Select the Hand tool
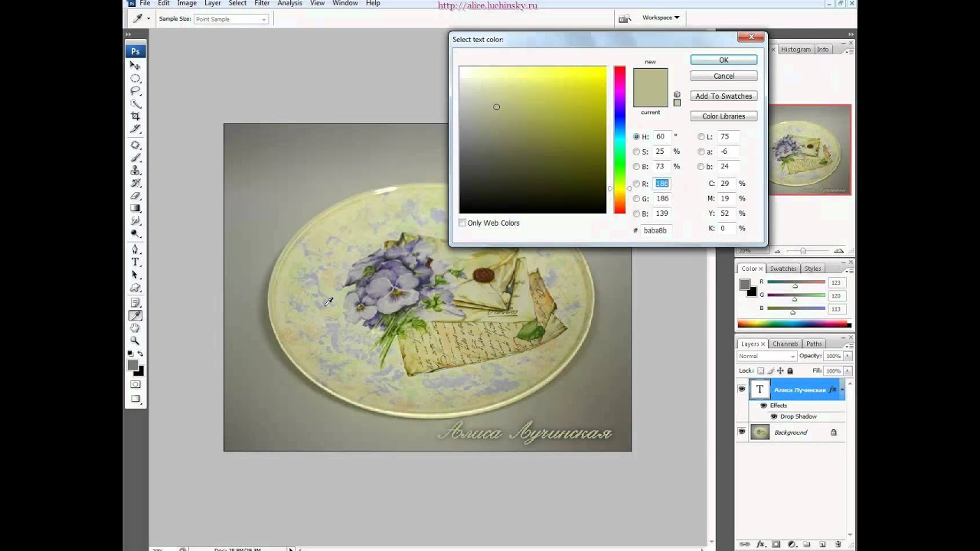The height and width of the screenshot is (551, 980). (136, 328)
